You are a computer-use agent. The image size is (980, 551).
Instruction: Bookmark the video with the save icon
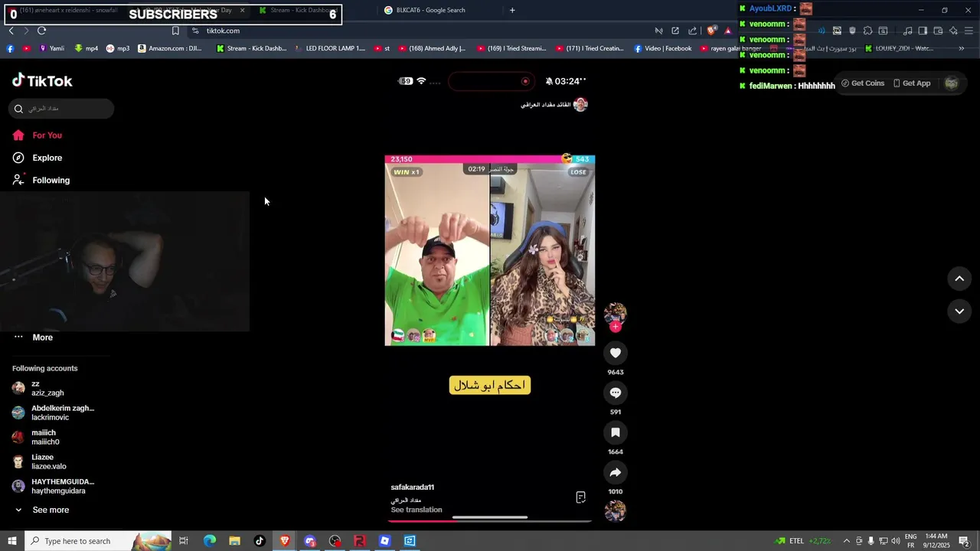615,432
